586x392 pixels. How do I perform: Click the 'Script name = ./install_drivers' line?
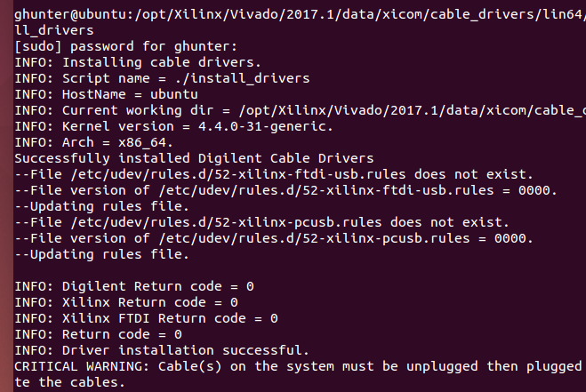(162, 78)
